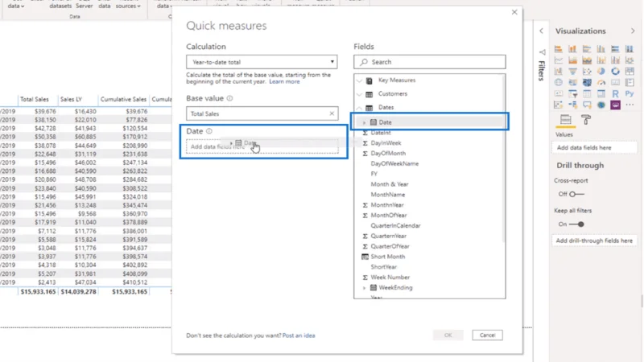The height and width of the screenshot is (362, 644).
Task: Switch to the Fields well tab
Action: 566,120
